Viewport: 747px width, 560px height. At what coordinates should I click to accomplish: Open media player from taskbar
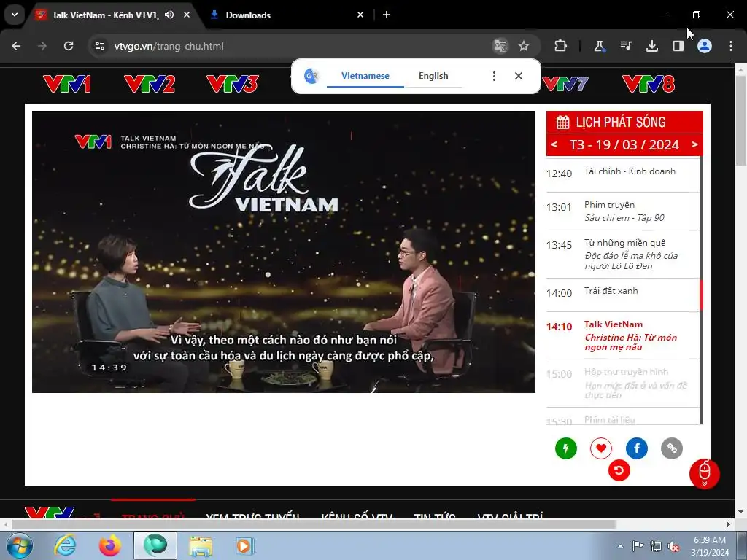coord(245,545)
